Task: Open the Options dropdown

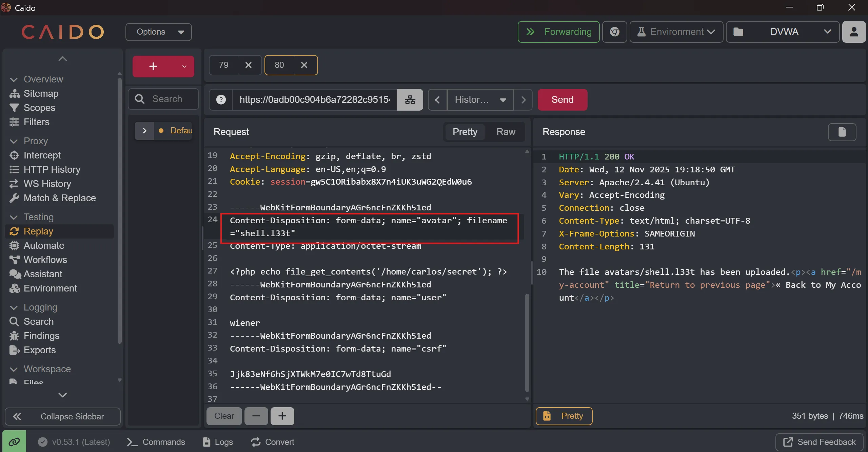Action: [159, 32]
